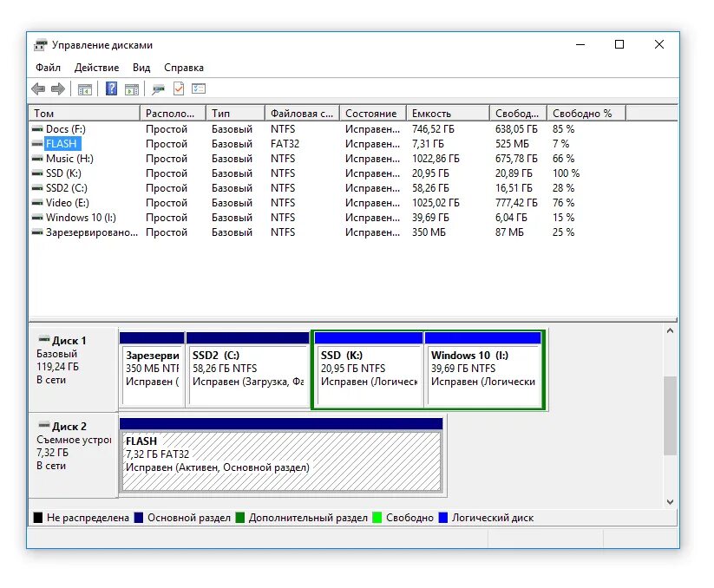
Task: Sort by the Том column header
Action: pyautogui.click(x=84, y=114)
